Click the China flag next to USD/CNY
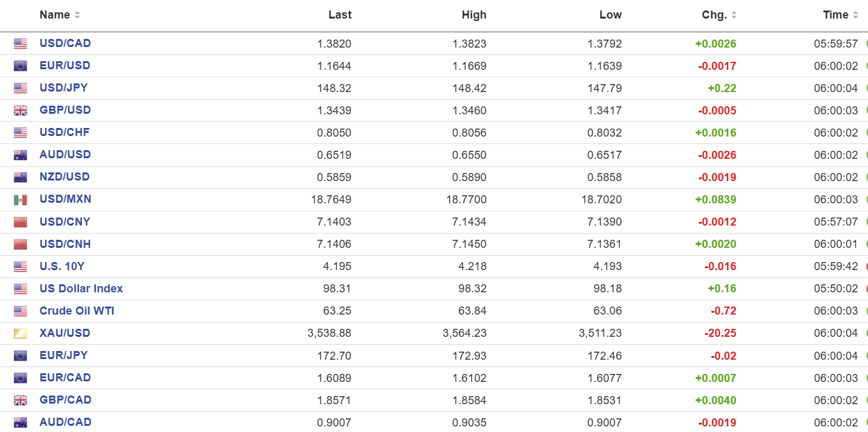868x432 pixels. pos(20,222)
